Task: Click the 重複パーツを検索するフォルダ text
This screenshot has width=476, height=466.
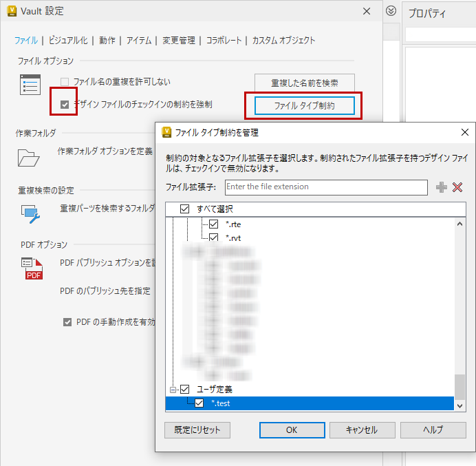Action: [x=107, y=208]
